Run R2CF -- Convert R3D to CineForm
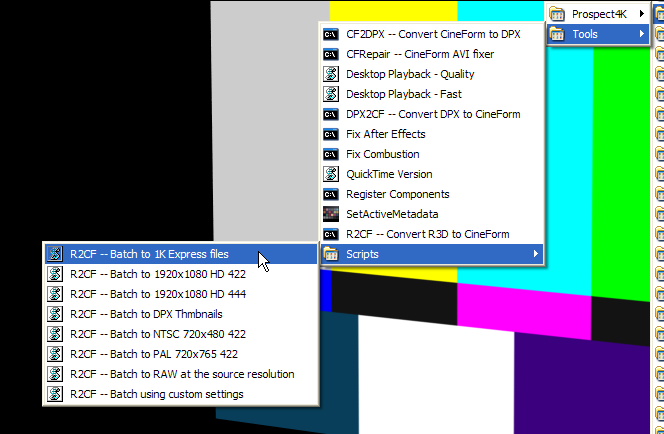 click(432, 234)
